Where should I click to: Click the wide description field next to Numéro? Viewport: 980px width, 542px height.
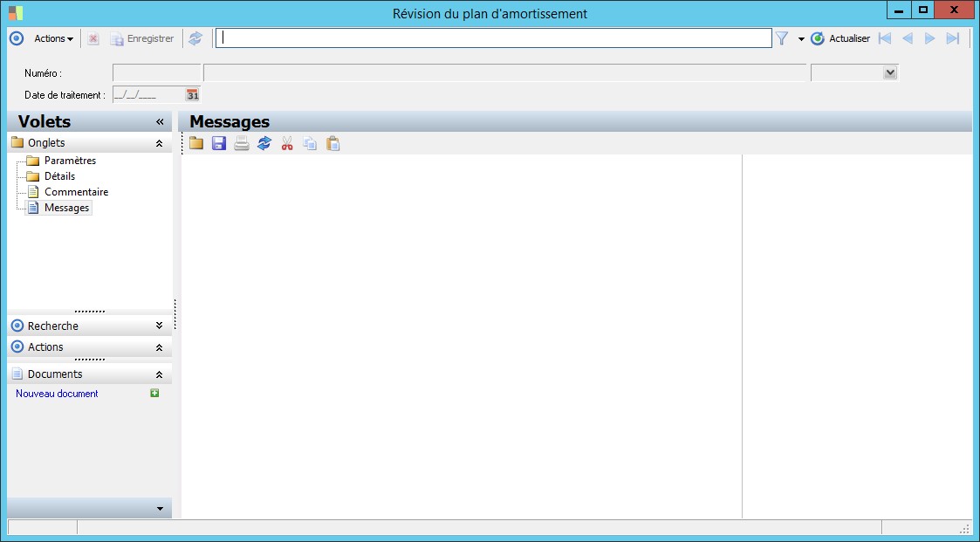(x=505, y=73)
